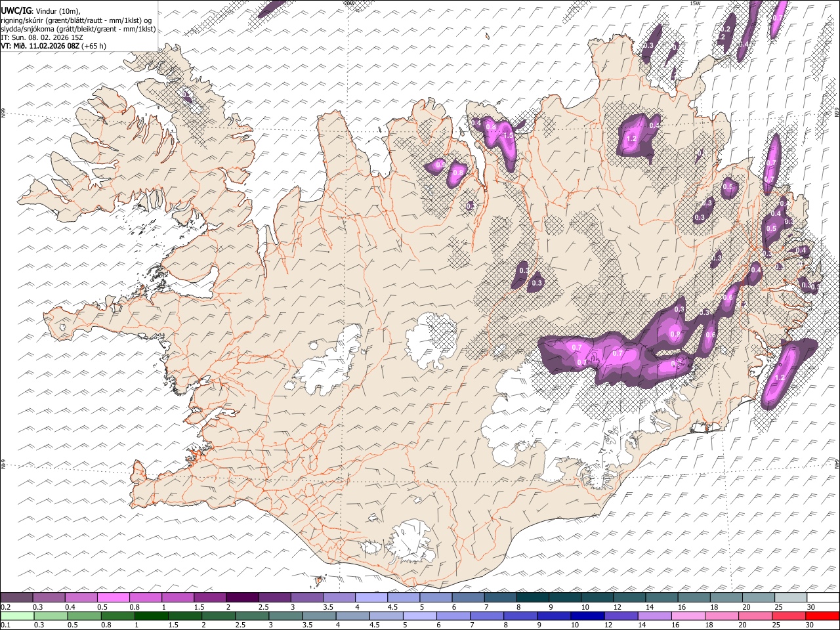Select the '30' label in rain legend

click(x=811, y=625)
